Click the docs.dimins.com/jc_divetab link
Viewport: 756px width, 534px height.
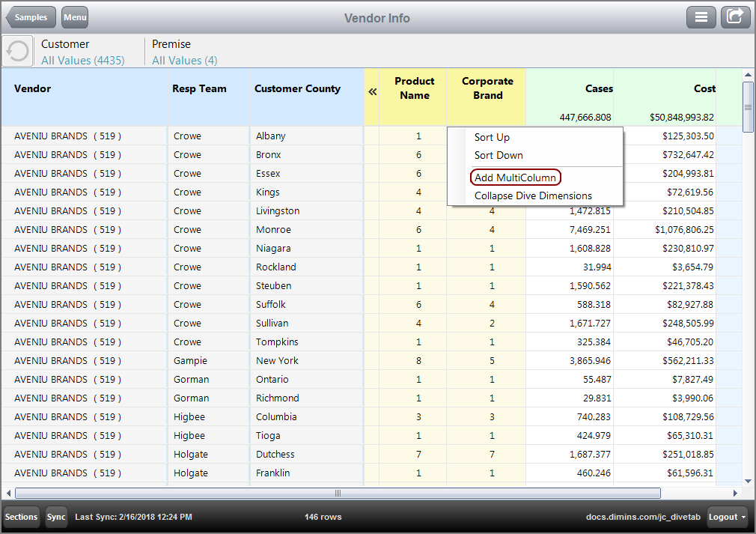tap(644, 517)
